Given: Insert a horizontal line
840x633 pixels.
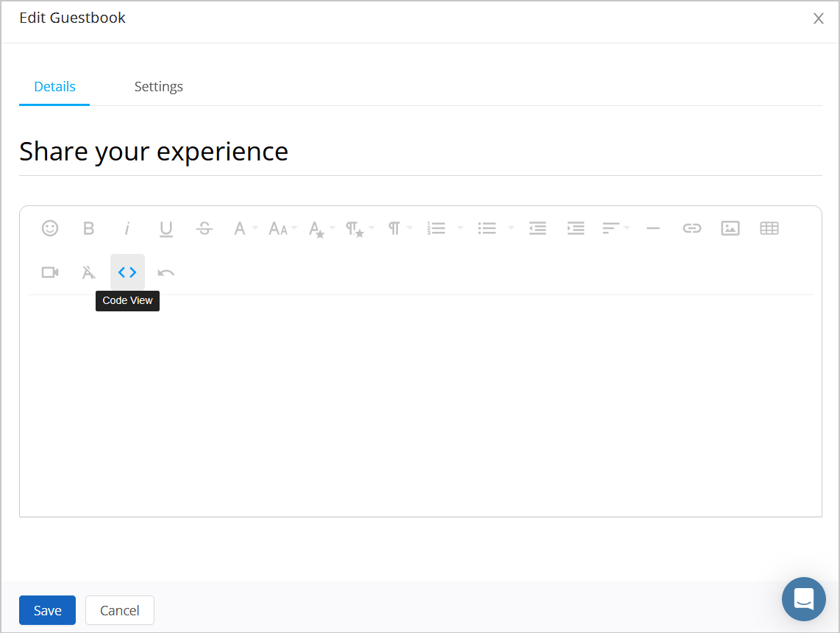Looking at the screenshot, I should 653,228.
